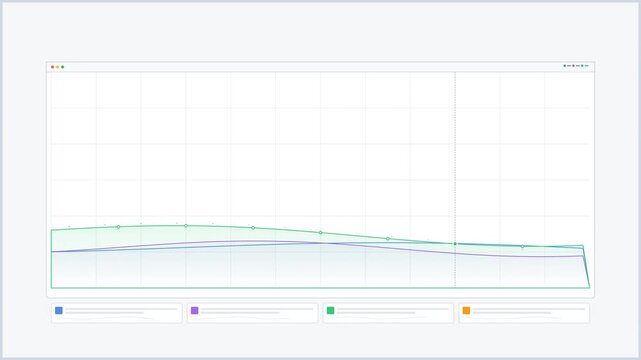Click the purple square legend card
Screen dimensions: 641x360
252,313
